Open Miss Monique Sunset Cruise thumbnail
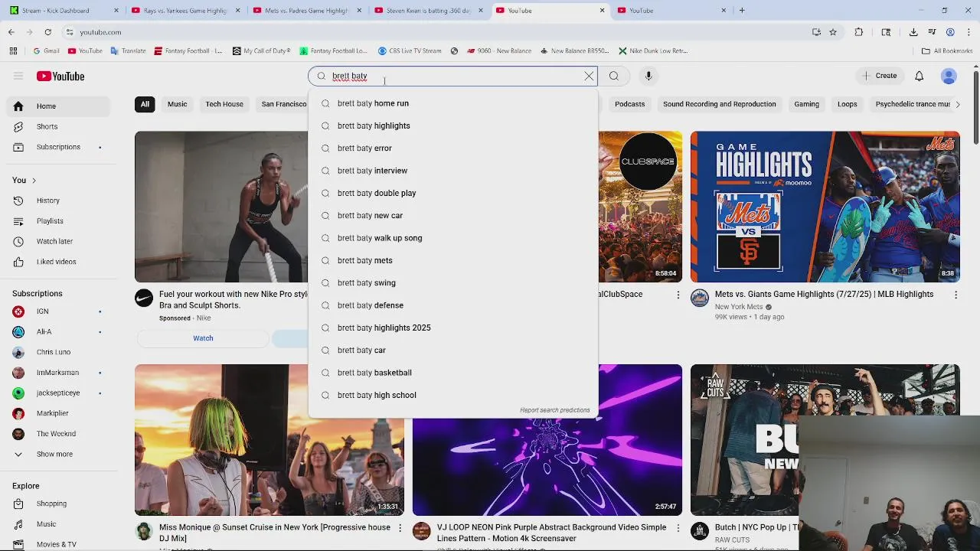Image resolution: width=980 pixels, height=551 pixels. [269, 440]
